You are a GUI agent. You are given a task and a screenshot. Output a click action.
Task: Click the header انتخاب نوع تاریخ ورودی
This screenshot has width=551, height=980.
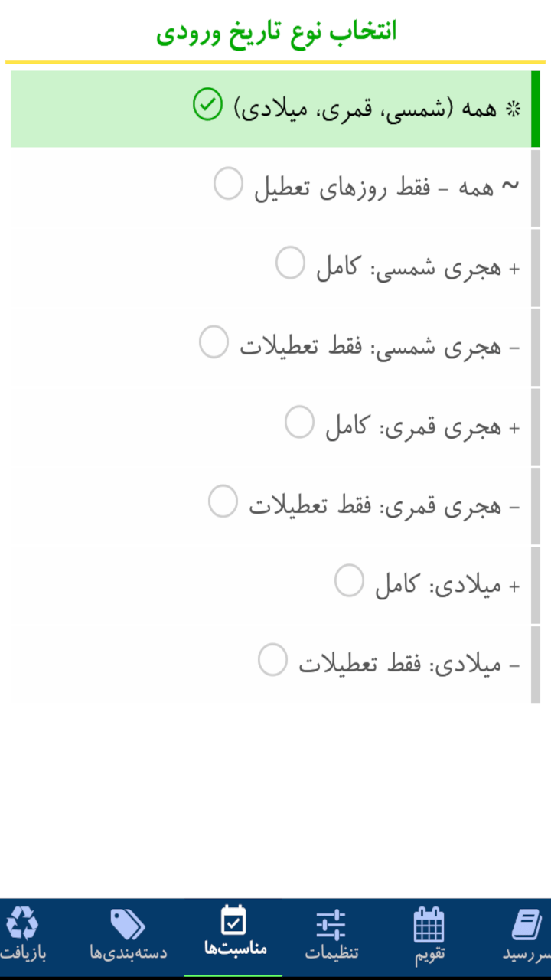pos(276,32)
